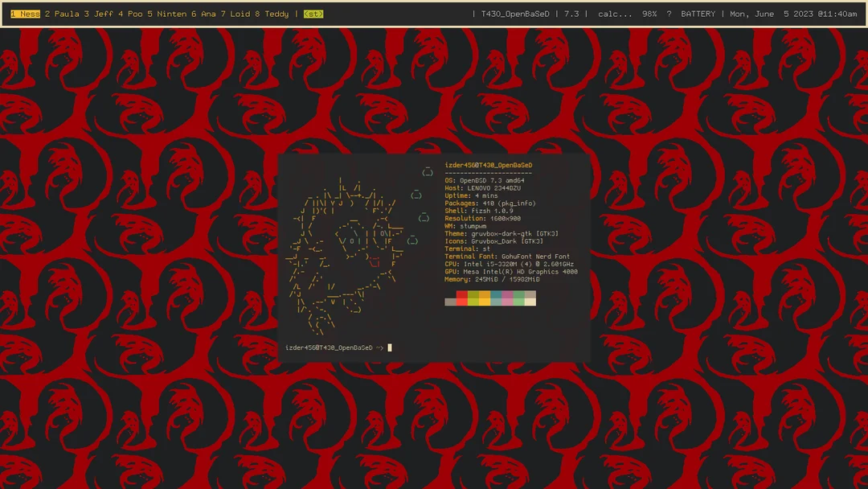
Task: Click the stumpwm WM entry in neofetch
Action: tap(468, 226)
